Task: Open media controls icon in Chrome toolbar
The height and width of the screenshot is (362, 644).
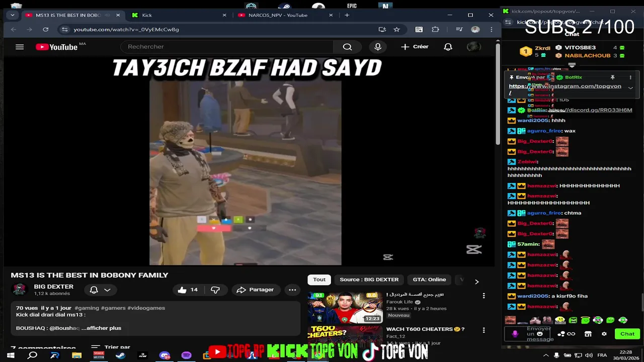Action: tap(459, 30)
